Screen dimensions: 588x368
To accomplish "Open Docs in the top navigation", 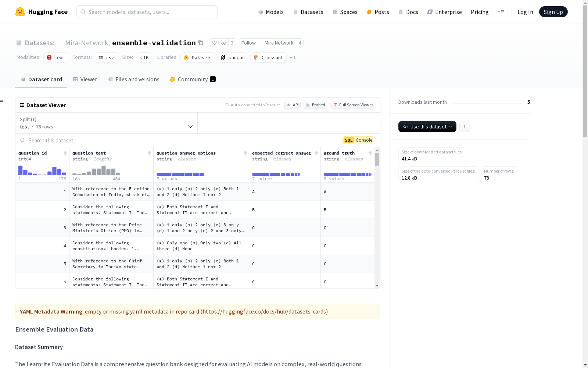I will (408, 12).
